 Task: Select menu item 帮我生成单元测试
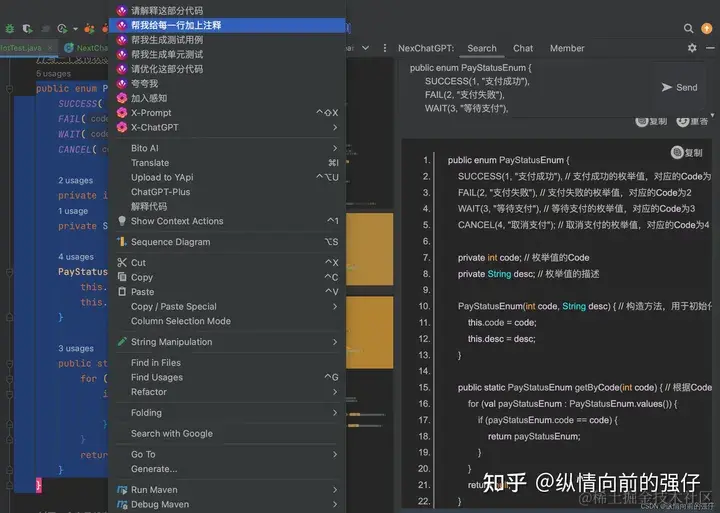227,55
